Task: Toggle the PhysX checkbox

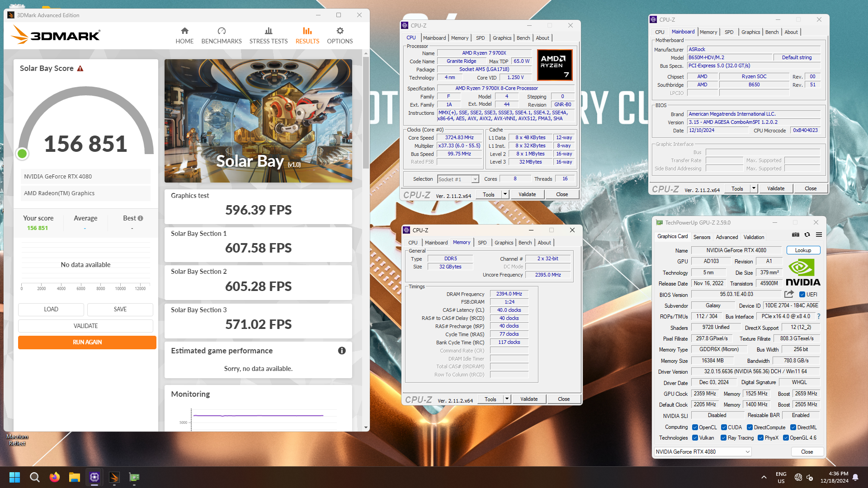Action: tap(760, 438)
